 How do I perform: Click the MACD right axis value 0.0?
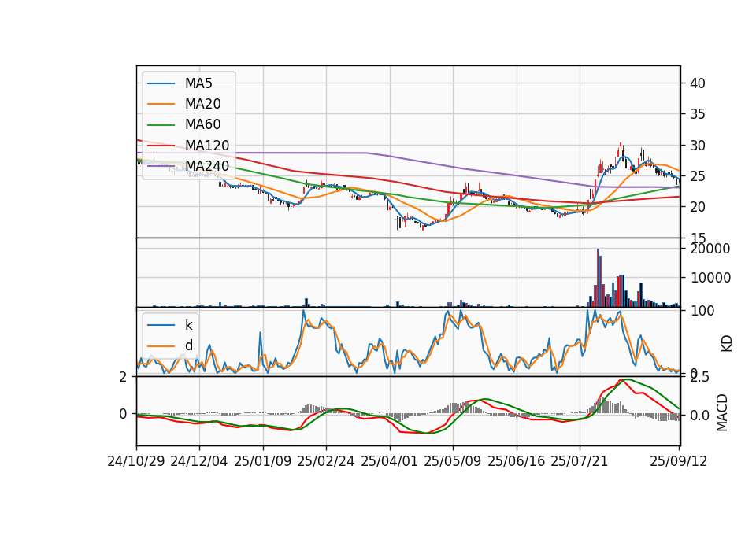[699, 416]
